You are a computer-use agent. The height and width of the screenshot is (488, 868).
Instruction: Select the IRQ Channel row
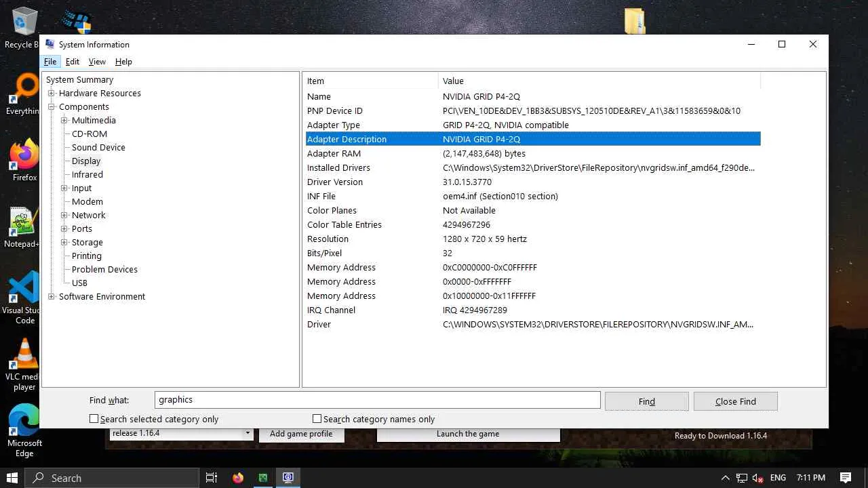pyautogui.click(x=533, y=310)
